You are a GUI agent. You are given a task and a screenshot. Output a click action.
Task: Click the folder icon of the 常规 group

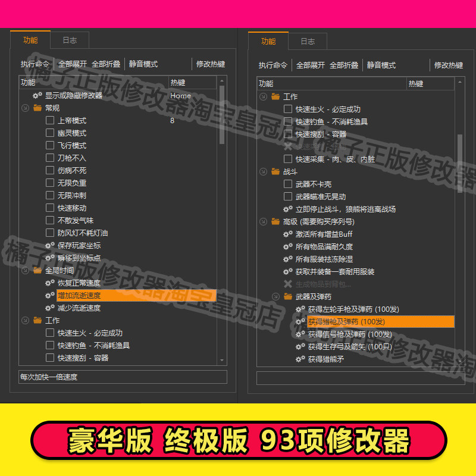point(36,108)
